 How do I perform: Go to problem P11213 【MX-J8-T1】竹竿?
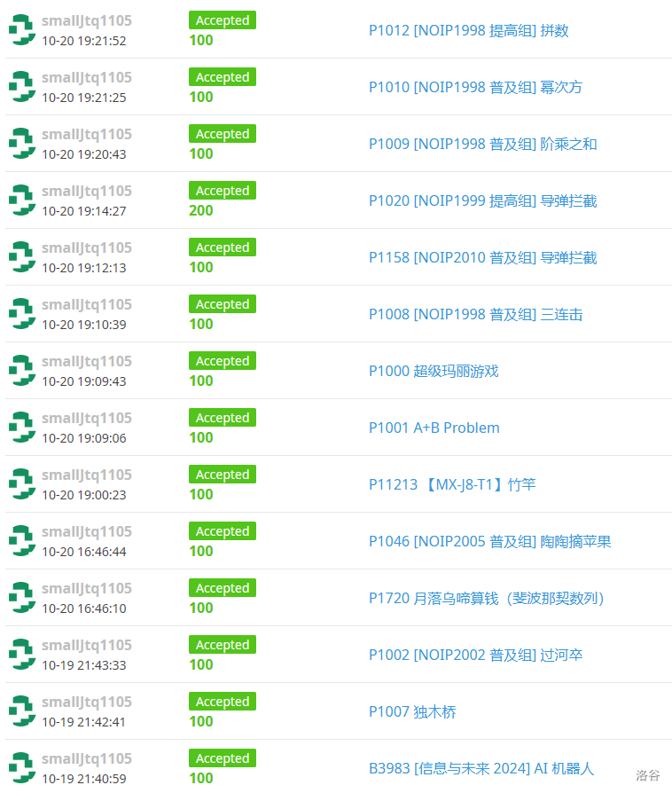point(452,485)
